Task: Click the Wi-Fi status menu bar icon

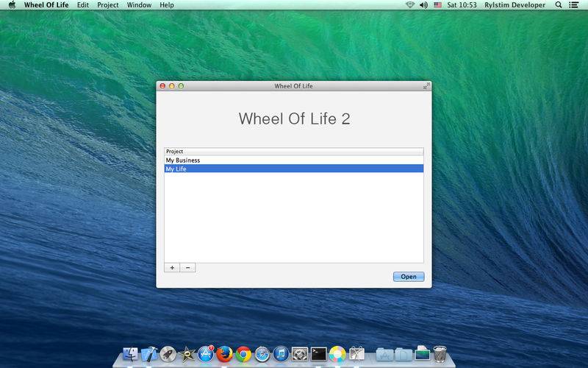Action: 410,5
